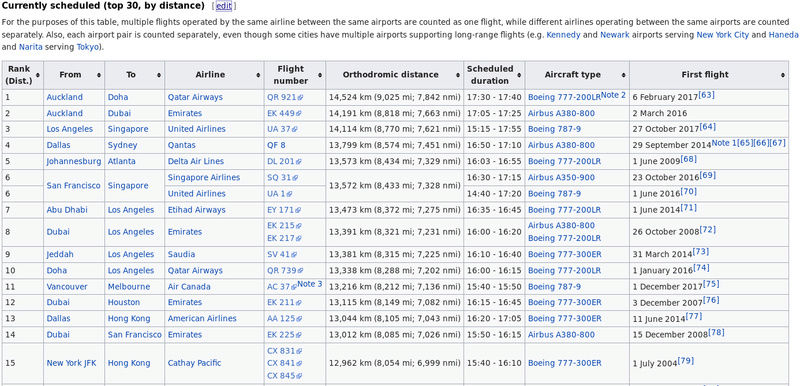This screenshot has height=386, width=800.
Task: Open Note 2 next to Boeing 777-200LR
Action: click(x=613, y=95)
